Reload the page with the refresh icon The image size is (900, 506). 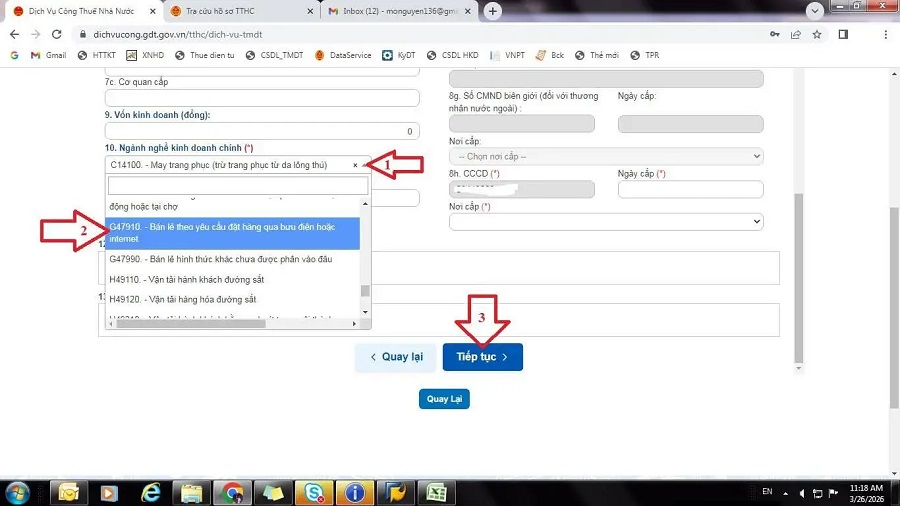[56, 34]
